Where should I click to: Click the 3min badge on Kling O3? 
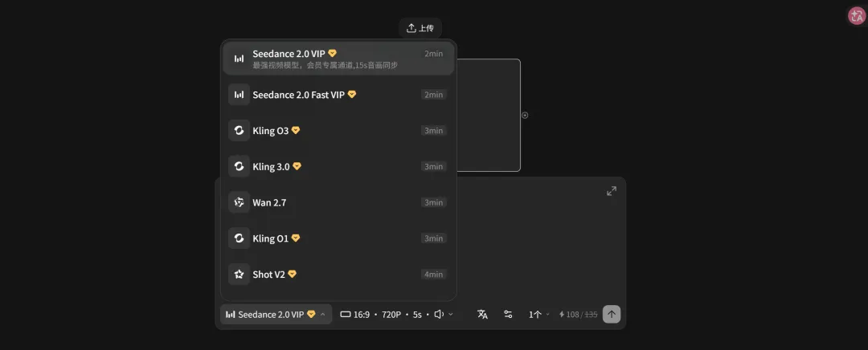pos(434,131)
